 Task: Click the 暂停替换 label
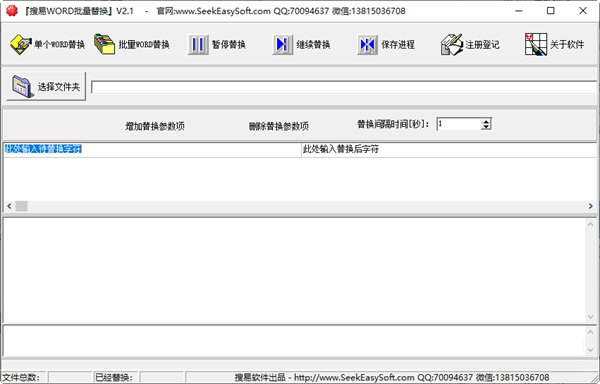click(228, 45)
